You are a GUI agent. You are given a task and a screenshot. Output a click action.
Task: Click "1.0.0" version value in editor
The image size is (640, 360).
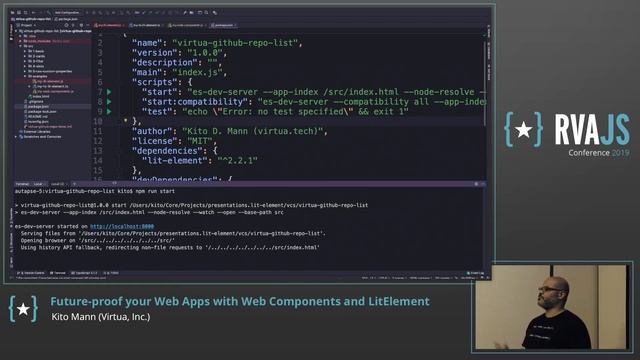[206, 53]
